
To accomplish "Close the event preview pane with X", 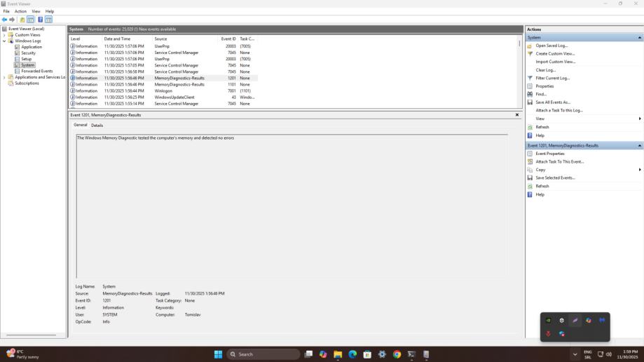I will tap(517, 115).
